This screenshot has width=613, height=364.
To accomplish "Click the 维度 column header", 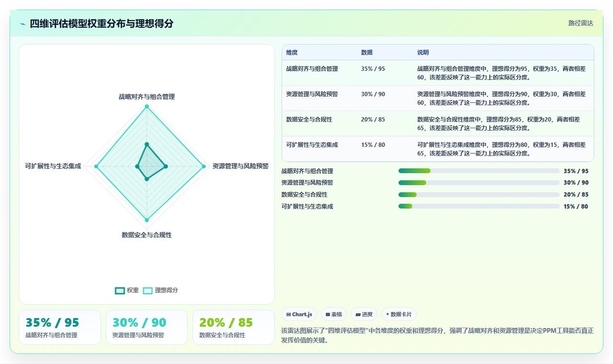I will point(292,53).
